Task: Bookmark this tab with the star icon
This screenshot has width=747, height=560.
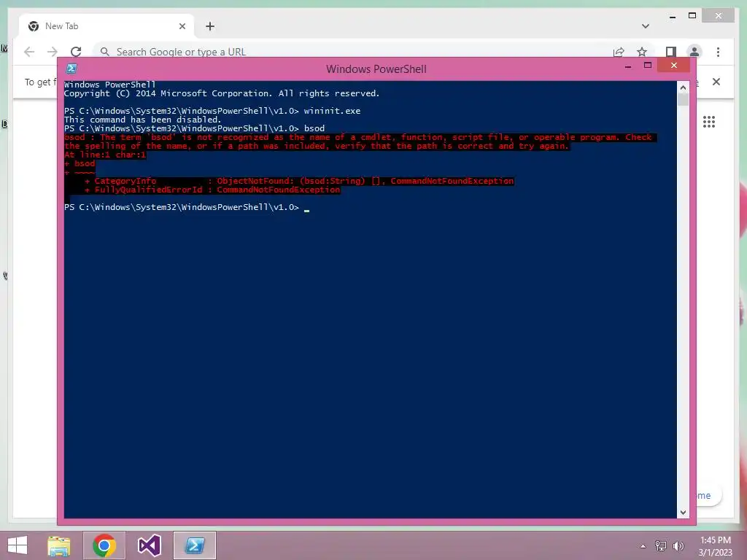Action: coord(642,52)
